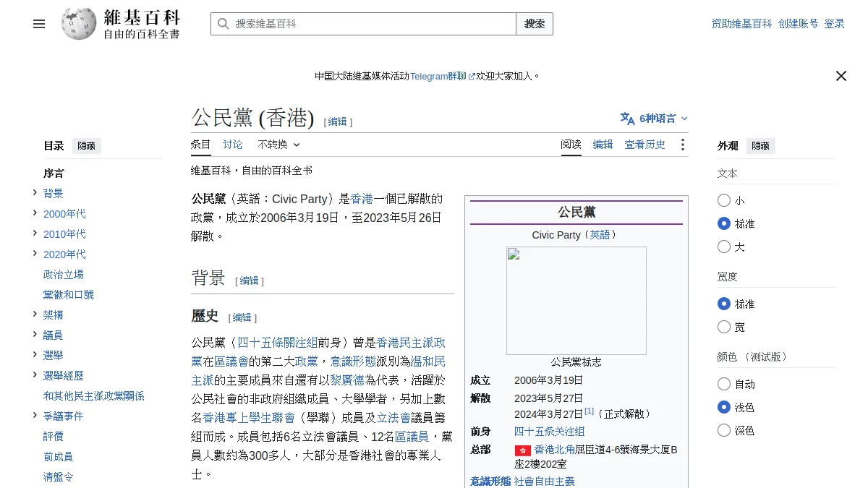Viewport: 868px width, 488px height.
Task: Expand the 議員 section in contents
Action: tap(35, 334)
